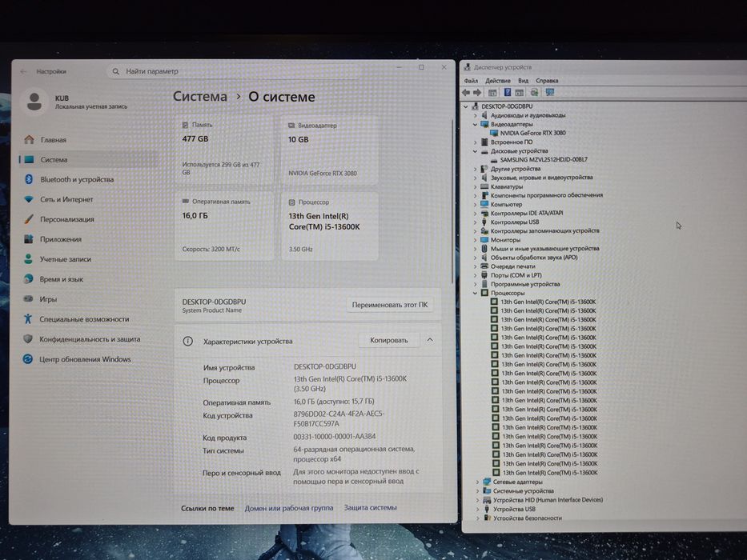Image resolution: width=747 pixels, height=560 pixels.
Task: Collapse Видеоадаптеры node
Action: point(475,124)
